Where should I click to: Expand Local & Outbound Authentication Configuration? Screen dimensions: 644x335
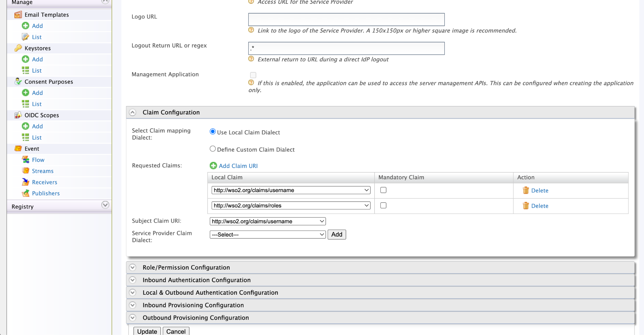(x=133, y=293)
